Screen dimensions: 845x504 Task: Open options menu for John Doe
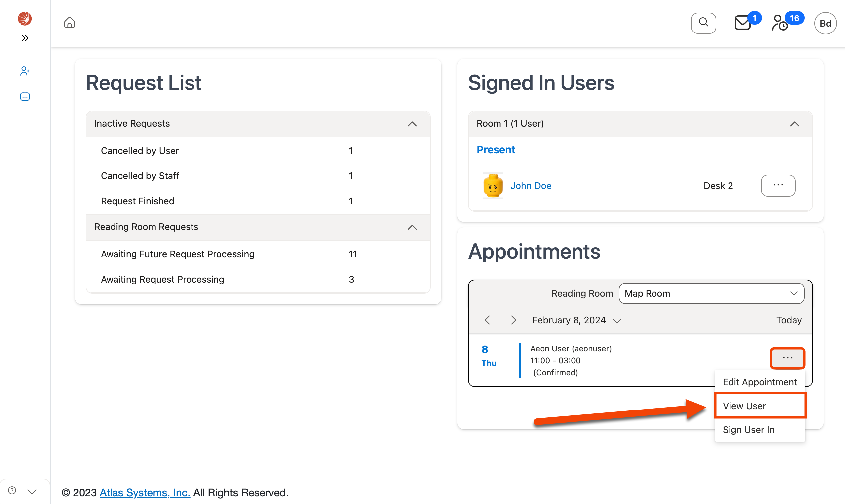[x=778, y=185]
